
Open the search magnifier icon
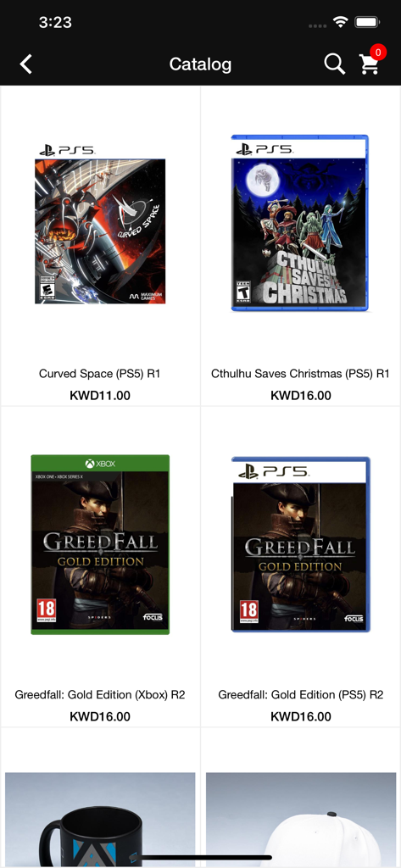335,64
